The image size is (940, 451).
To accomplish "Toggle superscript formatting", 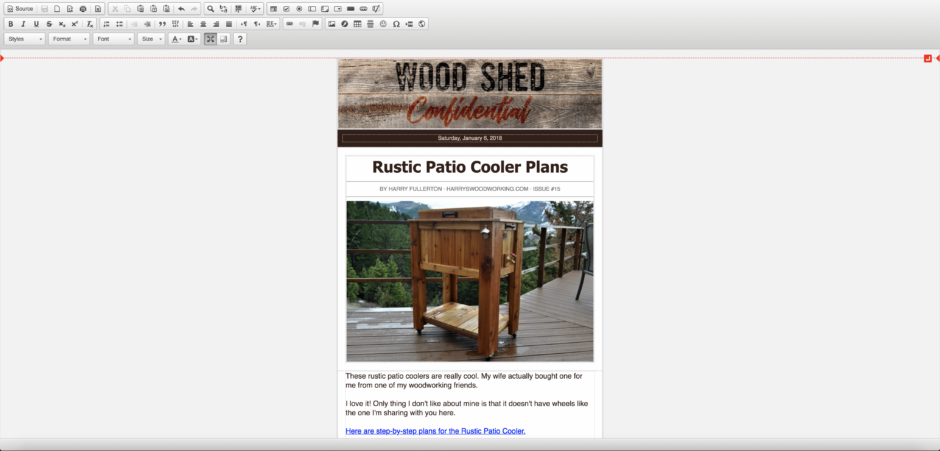I will point(74,24).
